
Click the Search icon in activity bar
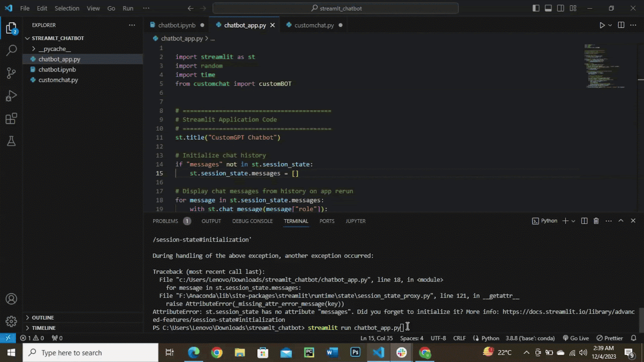coord(11,50)
